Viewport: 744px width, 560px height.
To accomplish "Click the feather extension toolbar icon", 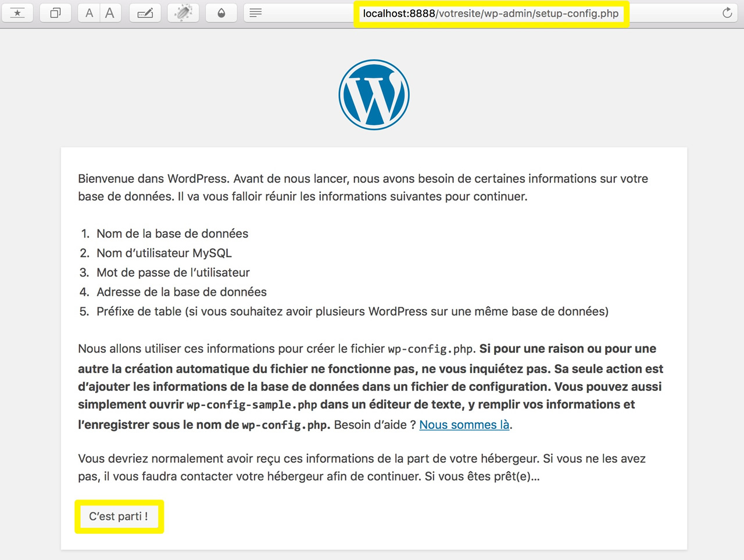I will pos(183,13).
